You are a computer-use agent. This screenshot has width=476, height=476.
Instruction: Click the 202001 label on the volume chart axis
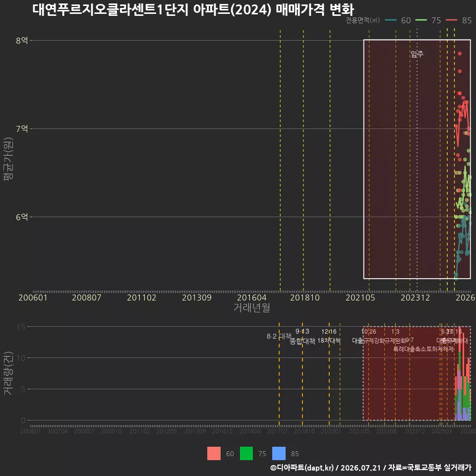pos(331,431)
